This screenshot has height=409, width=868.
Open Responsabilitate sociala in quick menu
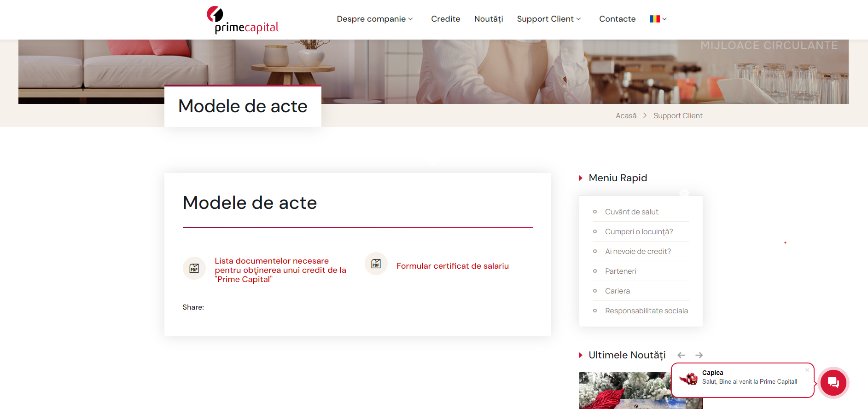point(647,311)
